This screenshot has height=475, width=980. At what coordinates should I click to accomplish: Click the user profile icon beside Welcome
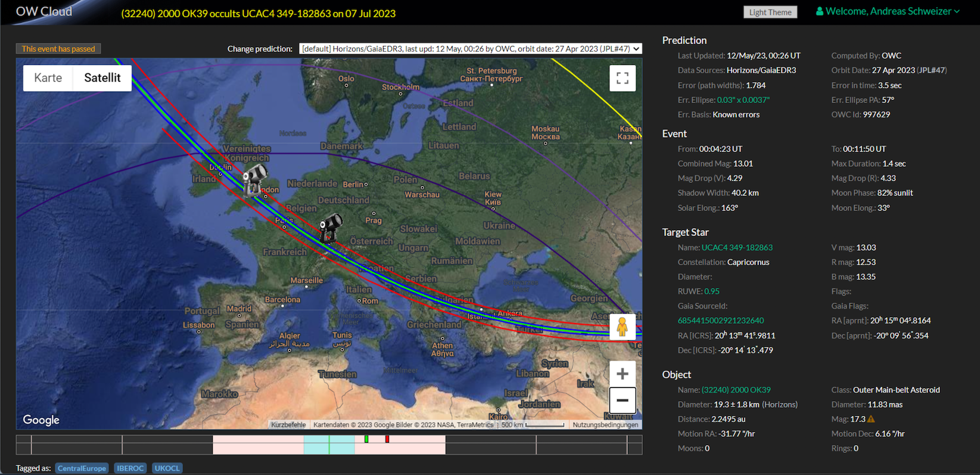[819, 11]
